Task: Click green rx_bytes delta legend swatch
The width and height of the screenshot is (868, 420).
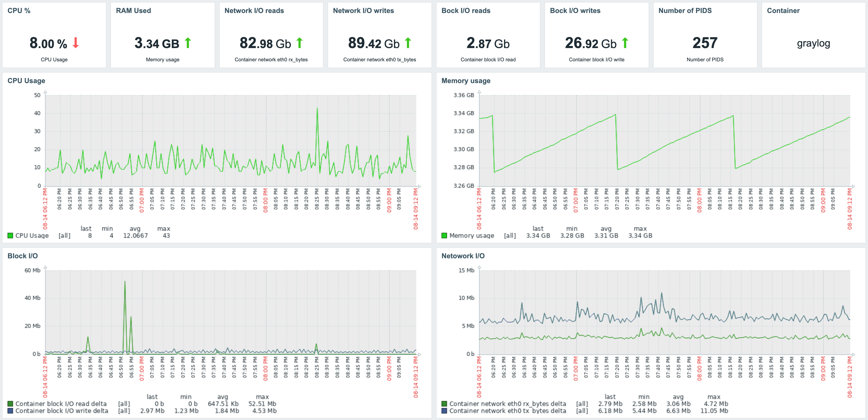Action: (x=444, y=403)
